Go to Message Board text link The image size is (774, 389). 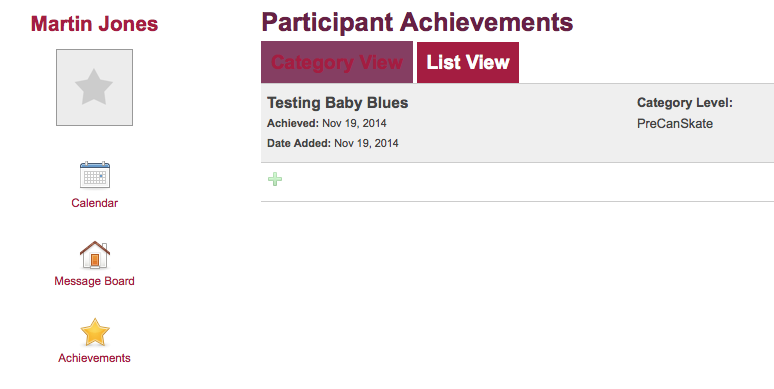[94, 281]
